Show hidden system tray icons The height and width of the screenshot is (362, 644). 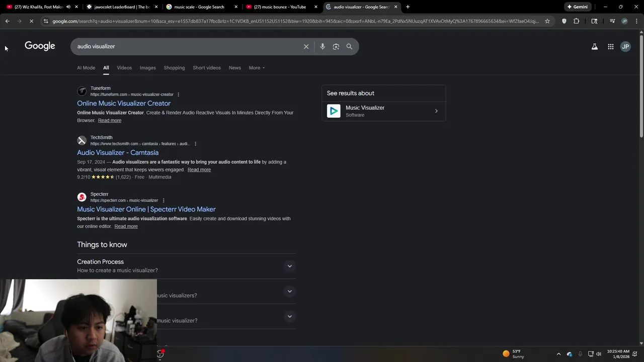coord(558,354)
